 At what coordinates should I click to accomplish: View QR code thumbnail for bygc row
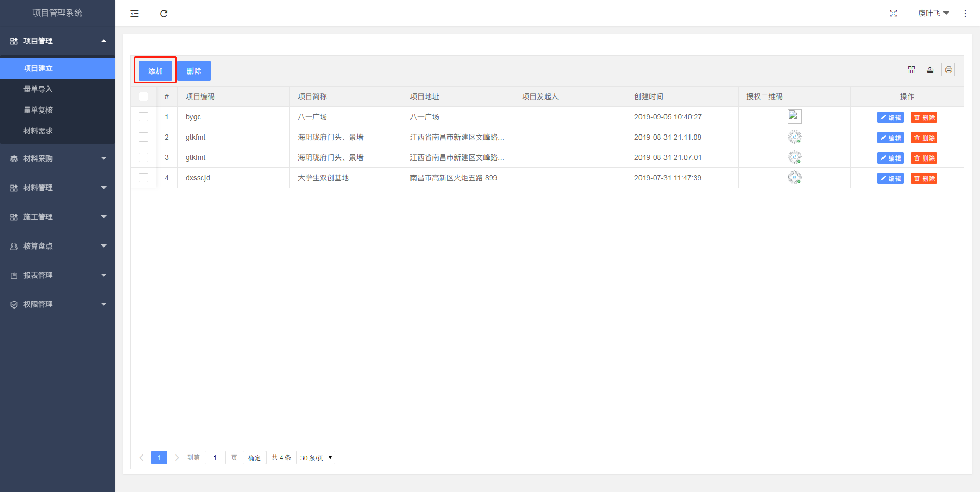click(794, 116)
